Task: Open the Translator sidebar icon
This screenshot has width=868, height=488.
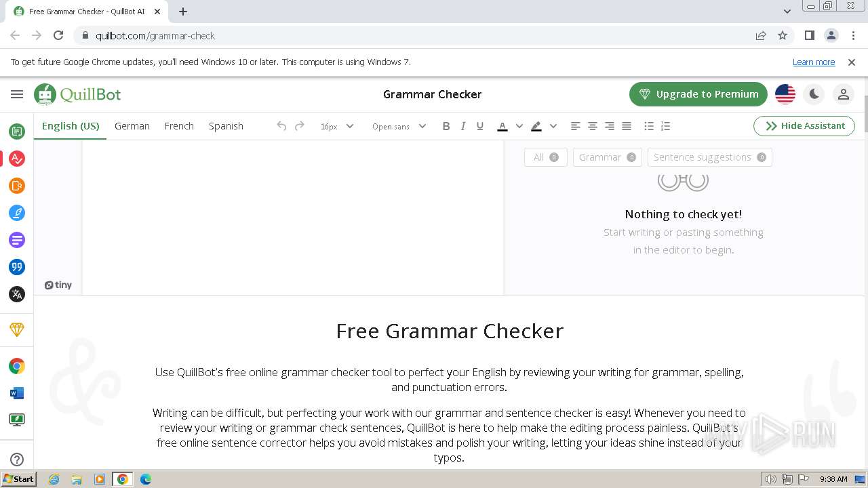Action: click(17, 294)
